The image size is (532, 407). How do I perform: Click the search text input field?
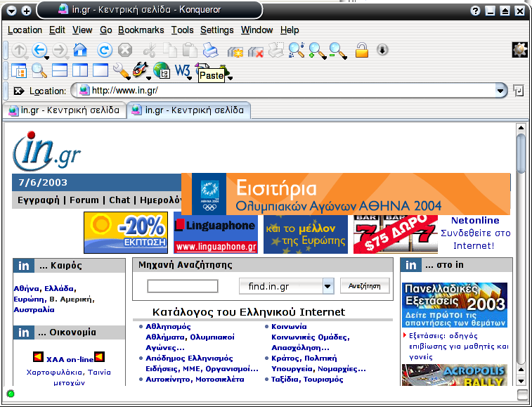point(183,286)
